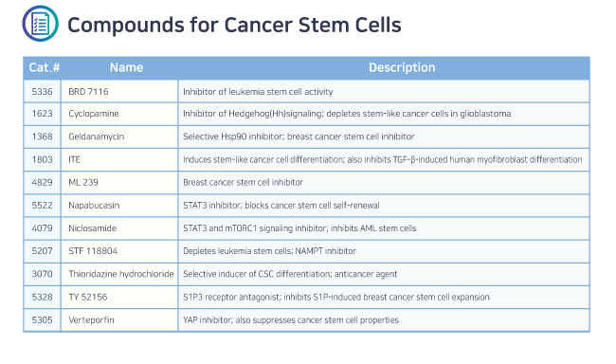Click the ITE compound name
616x364 pixels.
(74, 159)
